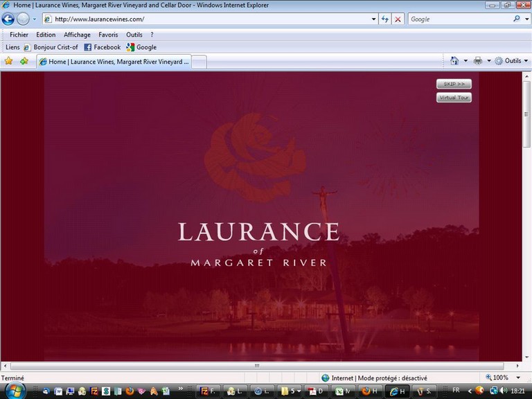The width and height of the screenshot is (532, 399).
Task: Open the Fichier menu
Action: pos(19,35)
